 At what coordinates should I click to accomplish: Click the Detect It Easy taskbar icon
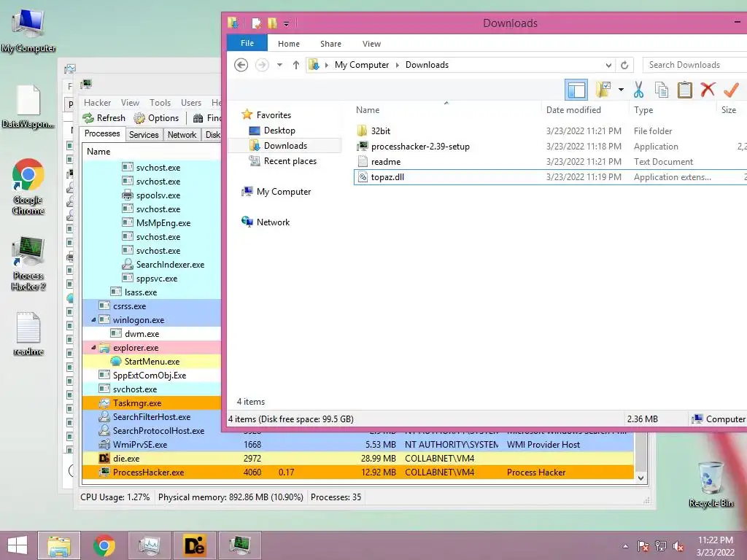(194, 545)
